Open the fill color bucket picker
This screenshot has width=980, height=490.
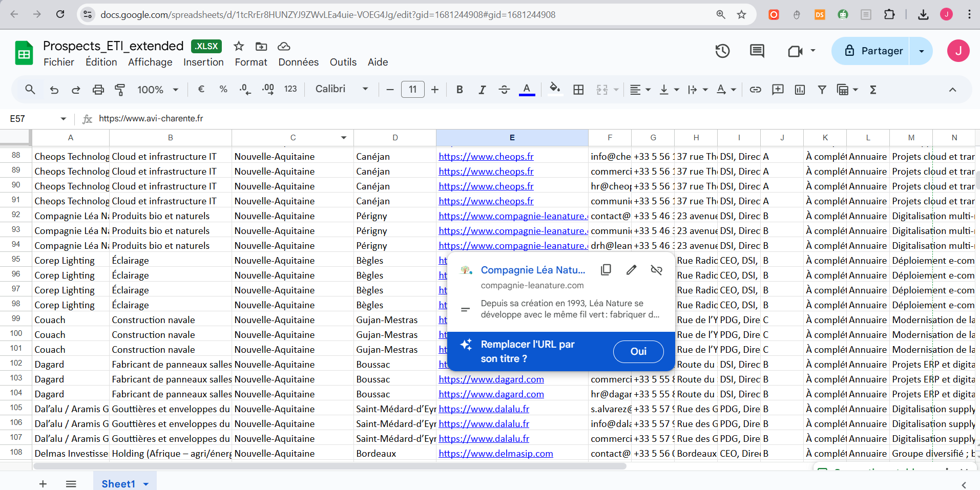(555, 89)
